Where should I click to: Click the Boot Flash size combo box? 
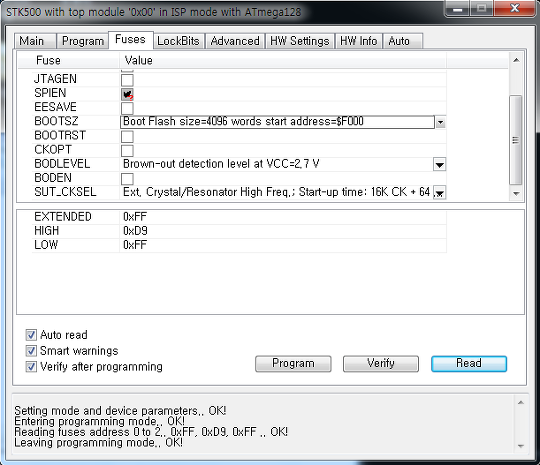(x=277, y=122)
